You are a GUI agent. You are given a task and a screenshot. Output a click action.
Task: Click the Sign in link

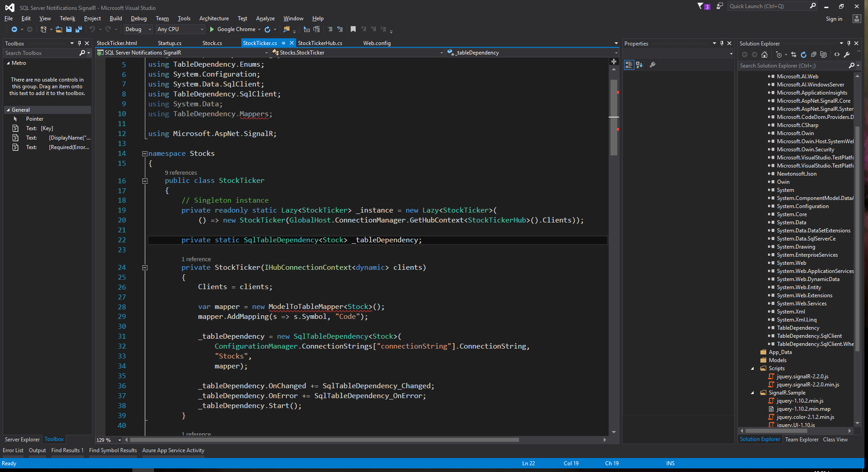point(833,18)
